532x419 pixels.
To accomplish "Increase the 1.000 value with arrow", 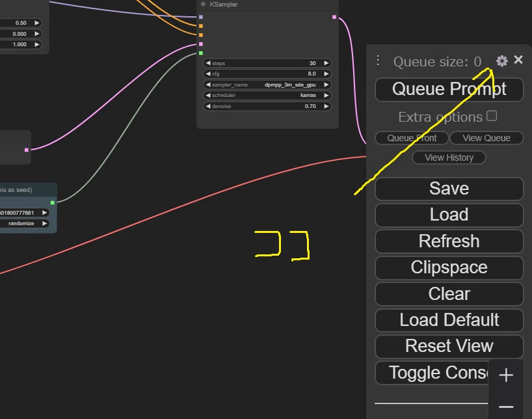I will [x=36, y=44].
